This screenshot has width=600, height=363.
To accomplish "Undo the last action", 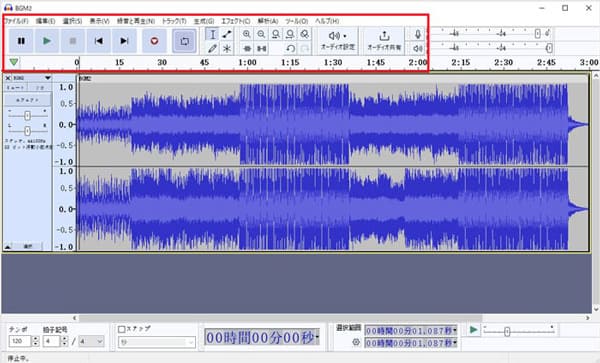I will click(290, 49).
